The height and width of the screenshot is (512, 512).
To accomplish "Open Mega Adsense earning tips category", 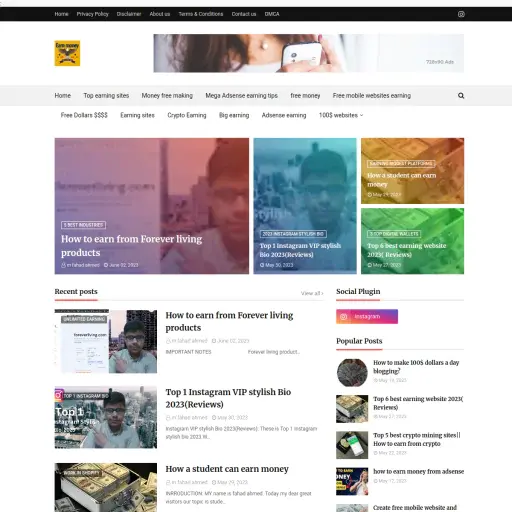I will 242,96.
